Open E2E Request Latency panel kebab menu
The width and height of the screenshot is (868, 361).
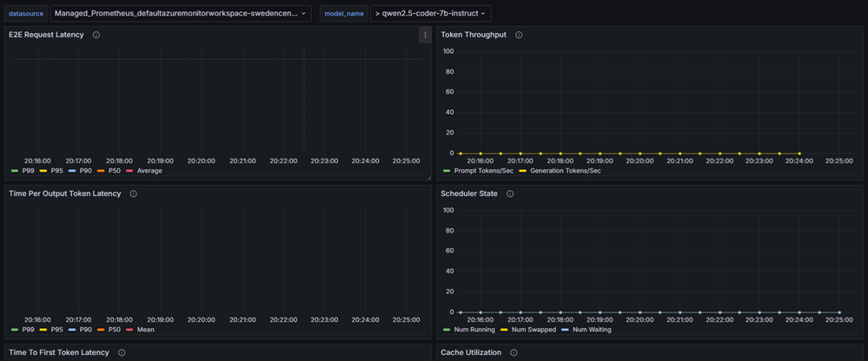424,36
